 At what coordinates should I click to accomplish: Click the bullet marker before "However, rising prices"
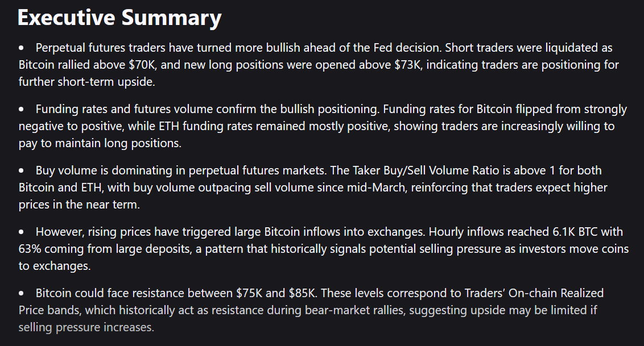pyautogui.click(x=22, y=232)
